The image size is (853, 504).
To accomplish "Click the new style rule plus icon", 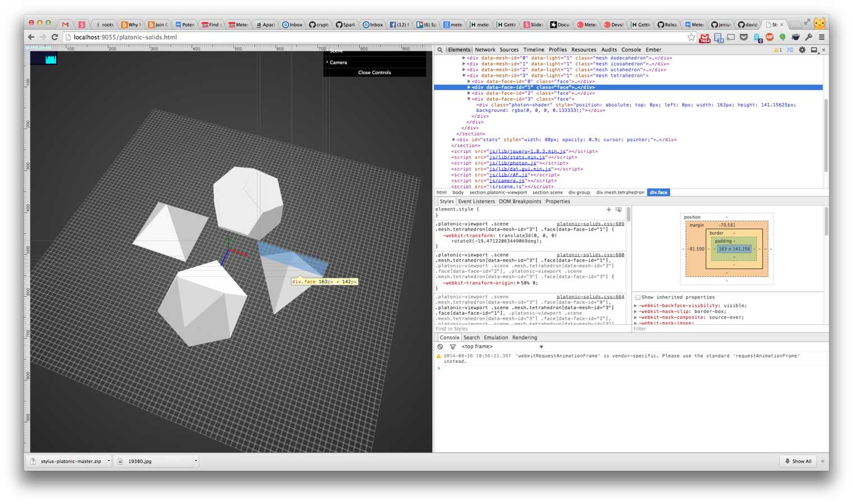I will click(x=609, y=209).
